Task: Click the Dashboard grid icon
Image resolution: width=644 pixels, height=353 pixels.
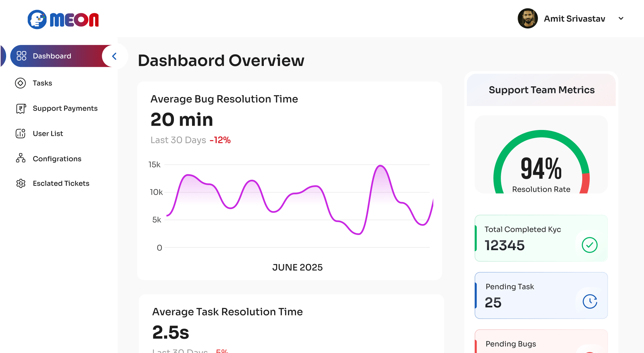Action: point(21,56)
